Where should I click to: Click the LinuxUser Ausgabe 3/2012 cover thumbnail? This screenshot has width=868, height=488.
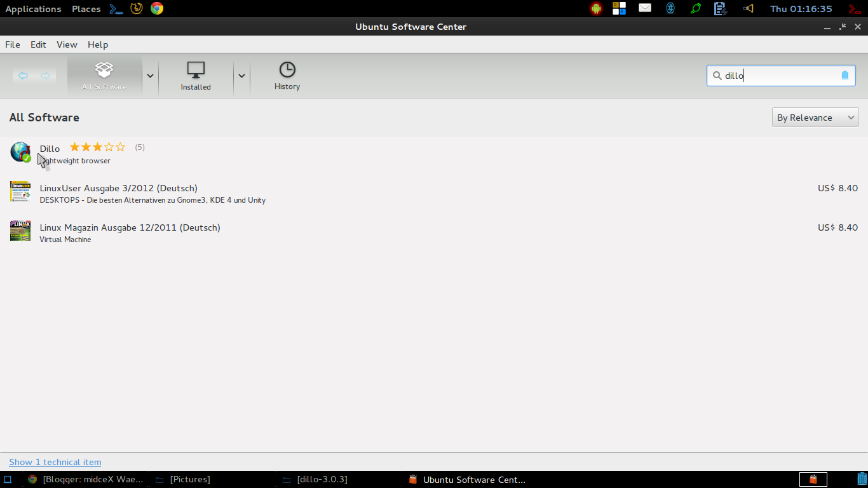coord(20,191)
